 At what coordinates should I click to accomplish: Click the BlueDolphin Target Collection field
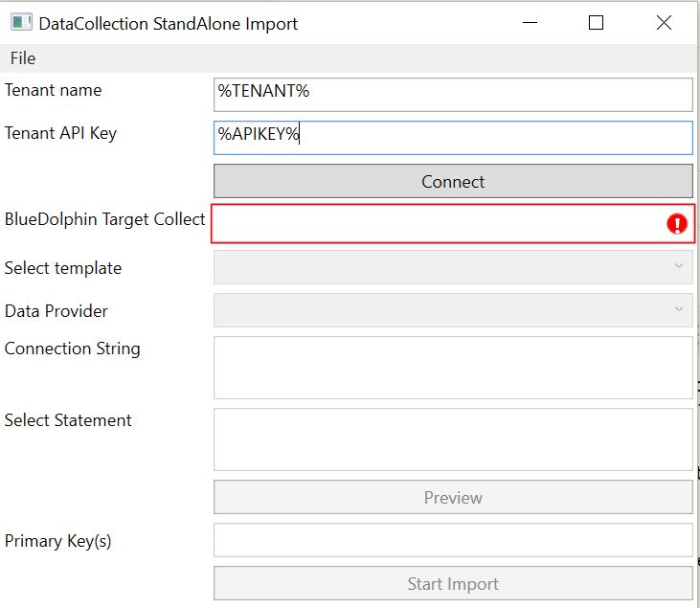453,224
